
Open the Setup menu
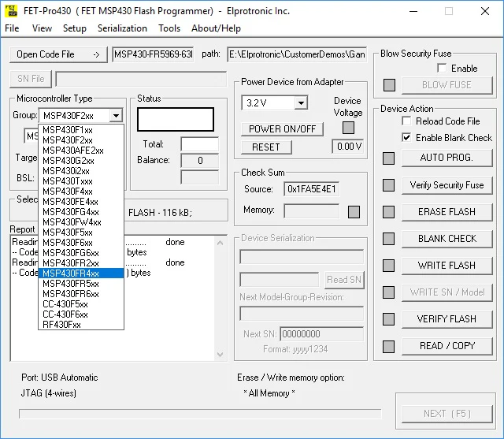(x=75, y=28)
